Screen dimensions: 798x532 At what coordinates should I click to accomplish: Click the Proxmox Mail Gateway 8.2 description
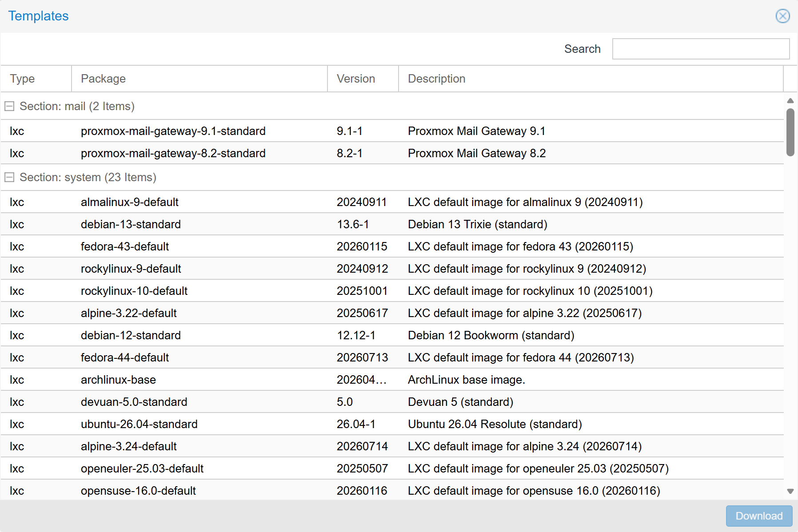point(477,153)
